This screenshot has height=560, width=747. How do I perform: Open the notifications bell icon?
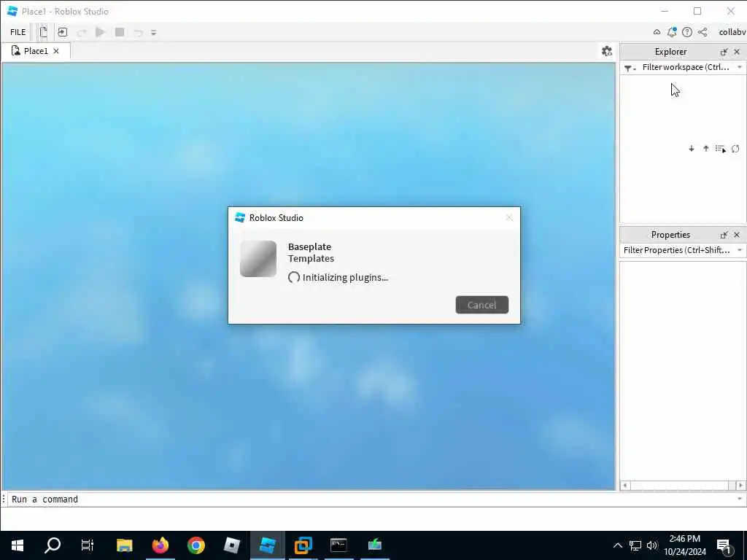pos(672,32)
